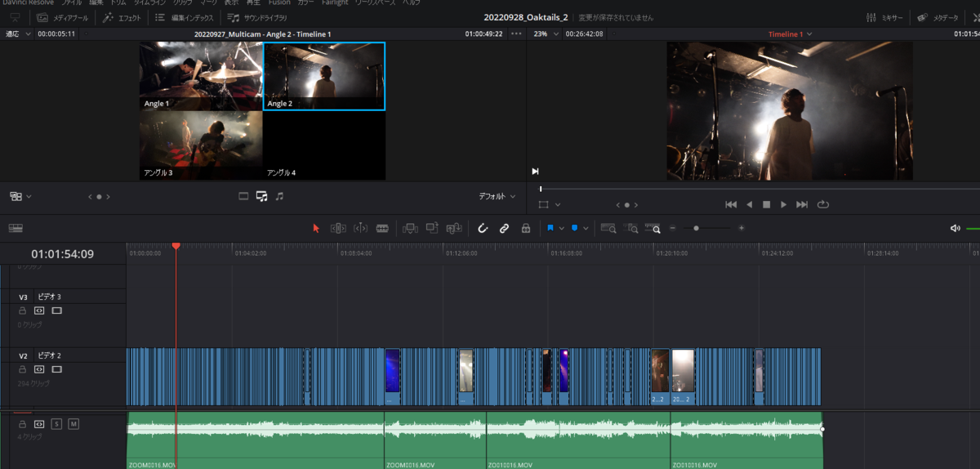Lock the V2 ビデオ 2 track
The height and width of the screenshot is (469, 980).
(x=23, y=369)
